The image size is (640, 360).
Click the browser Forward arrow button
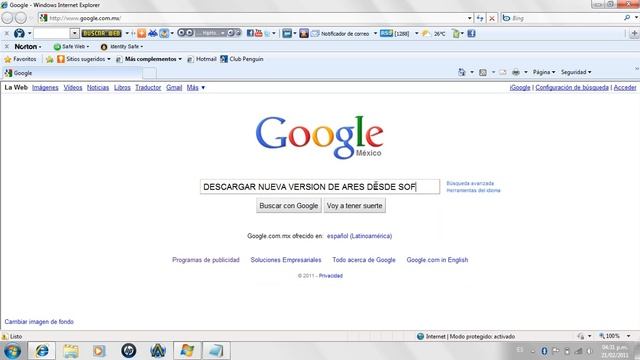21,18
